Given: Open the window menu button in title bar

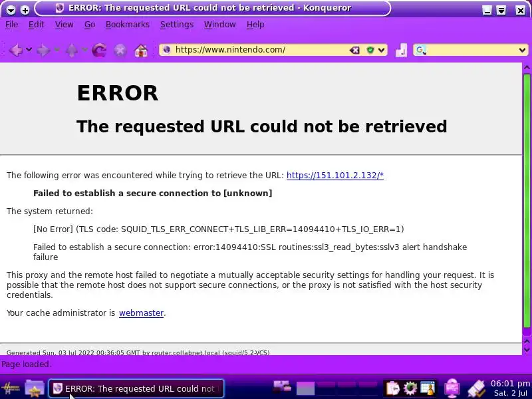Looking at the screenshot, I should [11, 10].
